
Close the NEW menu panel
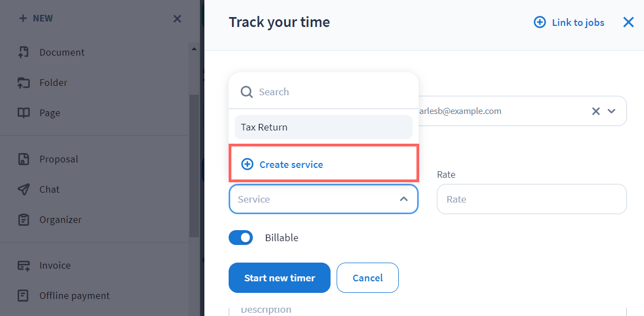click(177, 19)
